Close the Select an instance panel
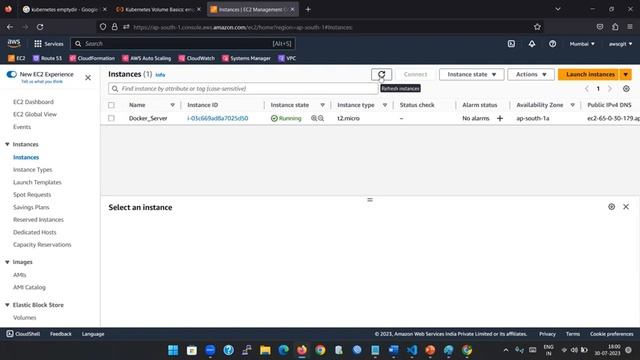 pyautogui.click(x=626, y=207)
